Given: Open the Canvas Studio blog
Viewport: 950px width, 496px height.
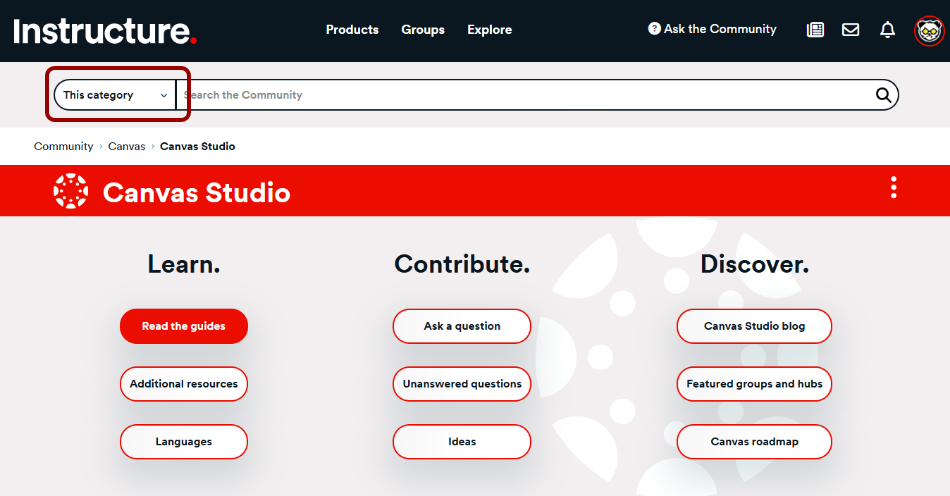Looking at the screenshot, I should pos(754,326).
